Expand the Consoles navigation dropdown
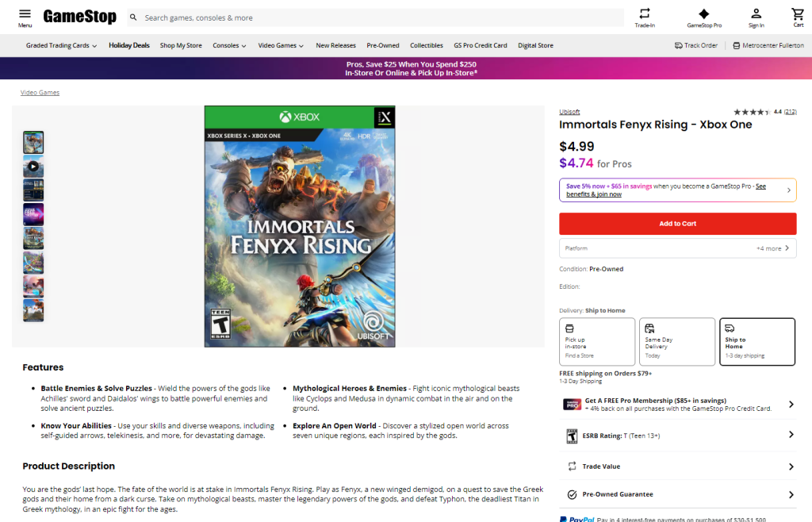Image resolution: width=812 pixels, height=522 pixels. click(229, 45)
